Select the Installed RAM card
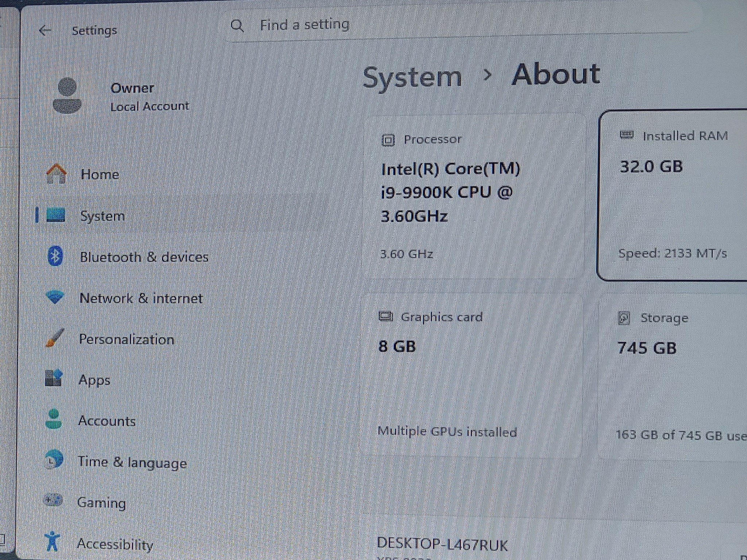 (x=672, y=195)
